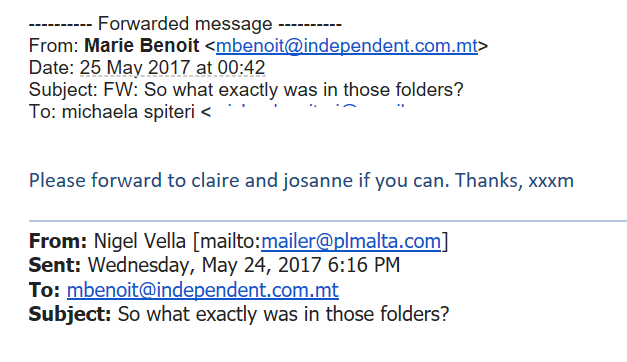The image size is (627, 362).
Task: Click the bold 'To:' label in original message
Action: tap(44, 290)
